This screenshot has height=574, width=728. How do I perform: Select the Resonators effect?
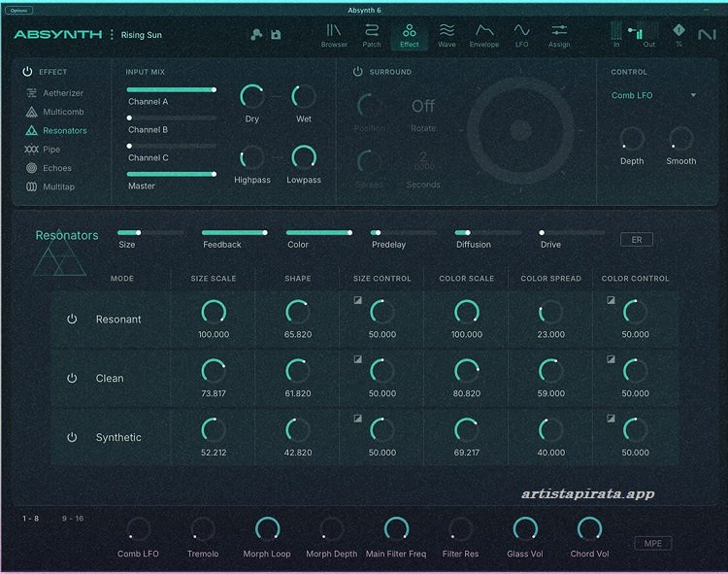point(56,130)
